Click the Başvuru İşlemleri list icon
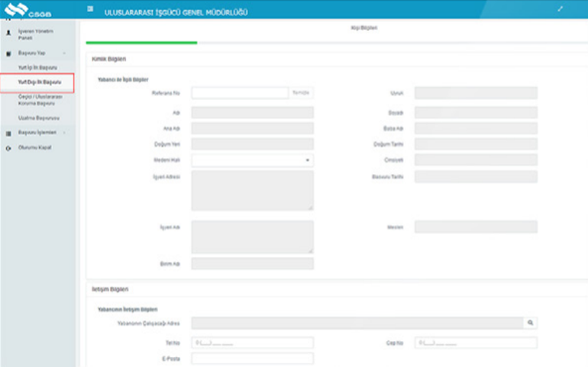The width and height of the screenshot is (588, 367). point(8,133)
